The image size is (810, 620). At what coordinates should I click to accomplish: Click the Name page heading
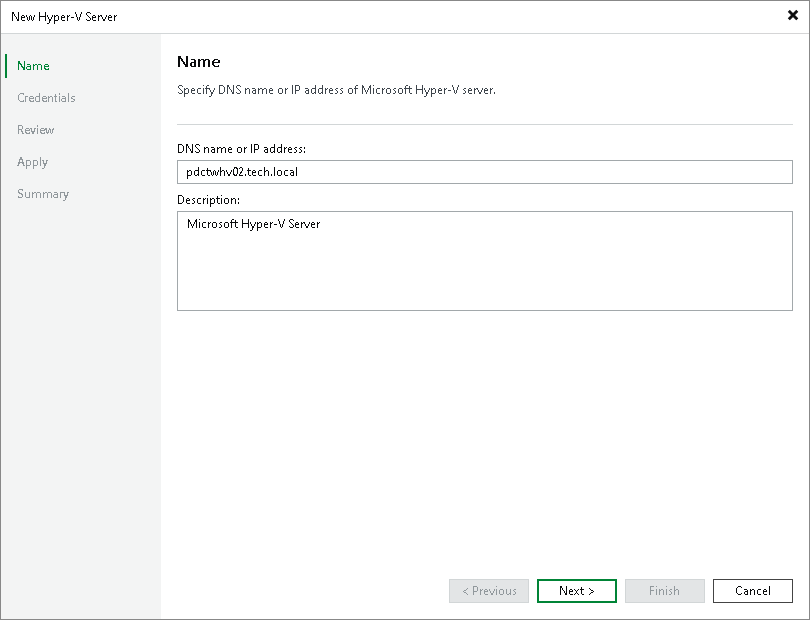point(198,61)
